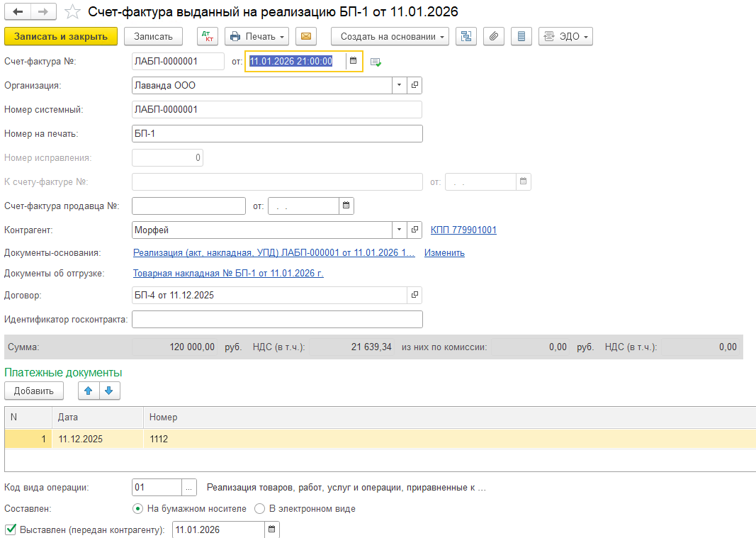
Task: Toggle 'Выставлен (передан контрагенту)' checkbox
Action: 11,529
